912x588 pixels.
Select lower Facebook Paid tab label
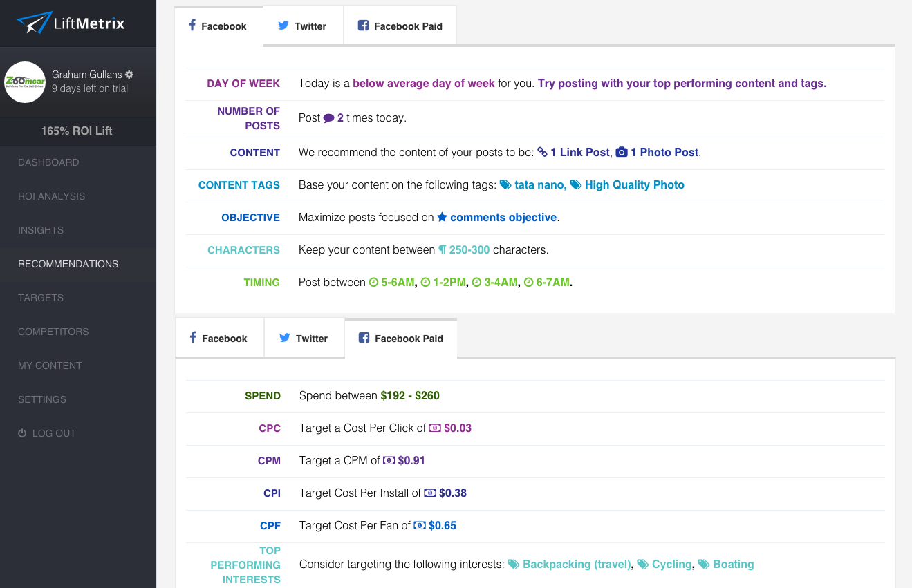(409, 339)
